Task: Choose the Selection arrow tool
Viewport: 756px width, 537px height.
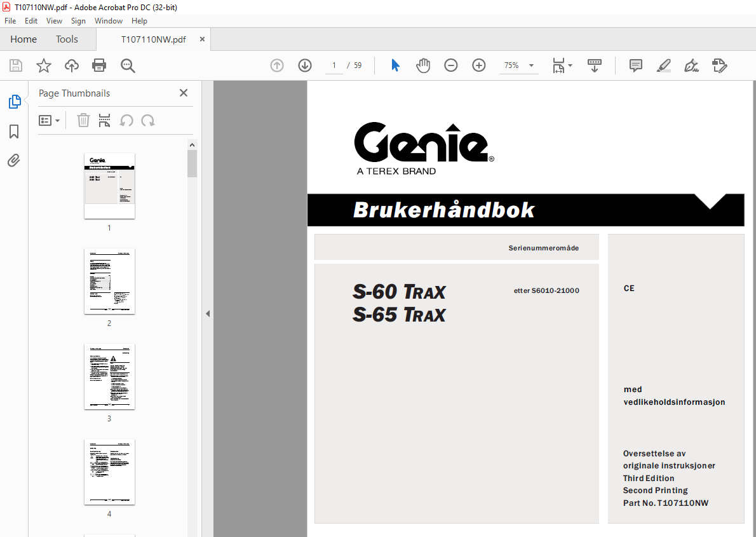Action: click(x=395, y=65)
